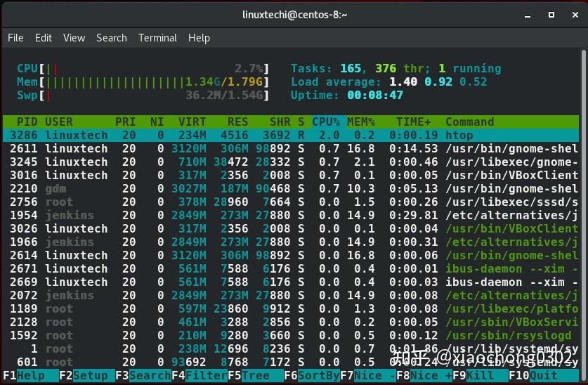Click the Command column header
This screenshot has height=385, width=588.
pos(469,122)
